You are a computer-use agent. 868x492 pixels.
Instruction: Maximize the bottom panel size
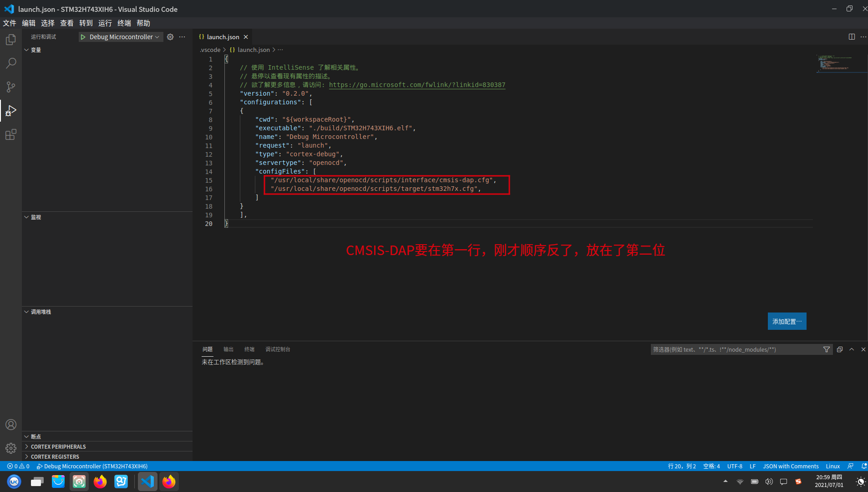852,349
